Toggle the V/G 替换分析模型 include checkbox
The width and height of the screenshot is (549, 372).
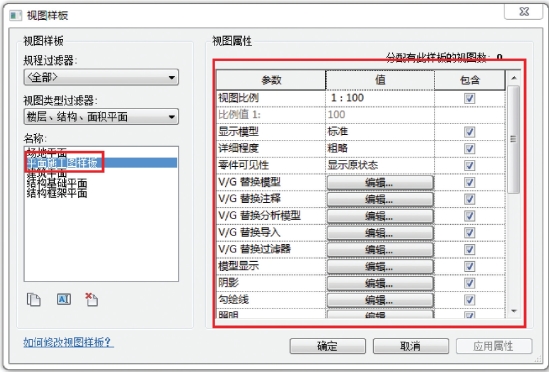tap(469, 216)
